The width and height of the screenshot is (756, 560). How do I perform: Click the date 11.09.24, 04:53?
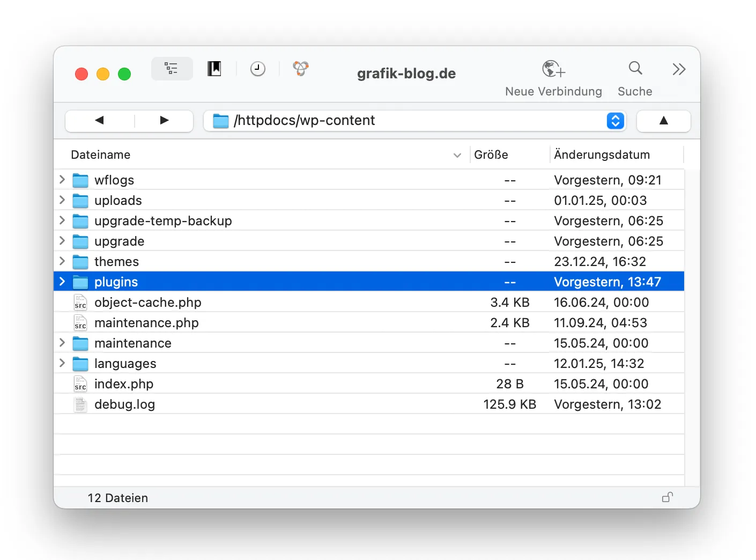tap(601, 323)
